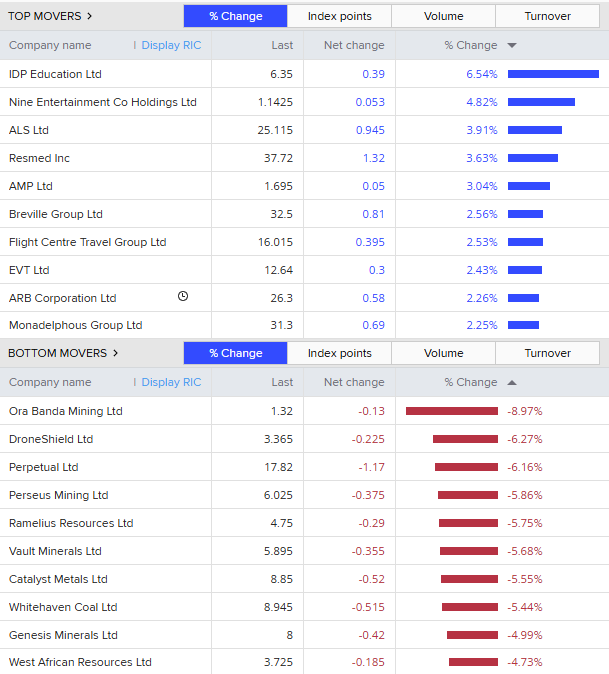Screen dimensions: 609x674
Task: Expand the BOTTOM MOVERS heading chevron
Action: [x=115, y=353]
